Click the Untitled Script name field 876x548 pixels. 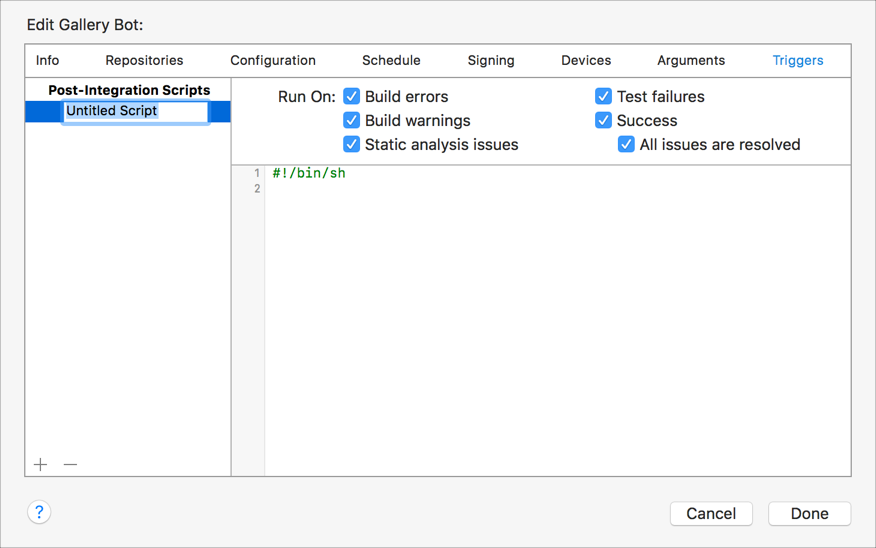pos(135,111)
